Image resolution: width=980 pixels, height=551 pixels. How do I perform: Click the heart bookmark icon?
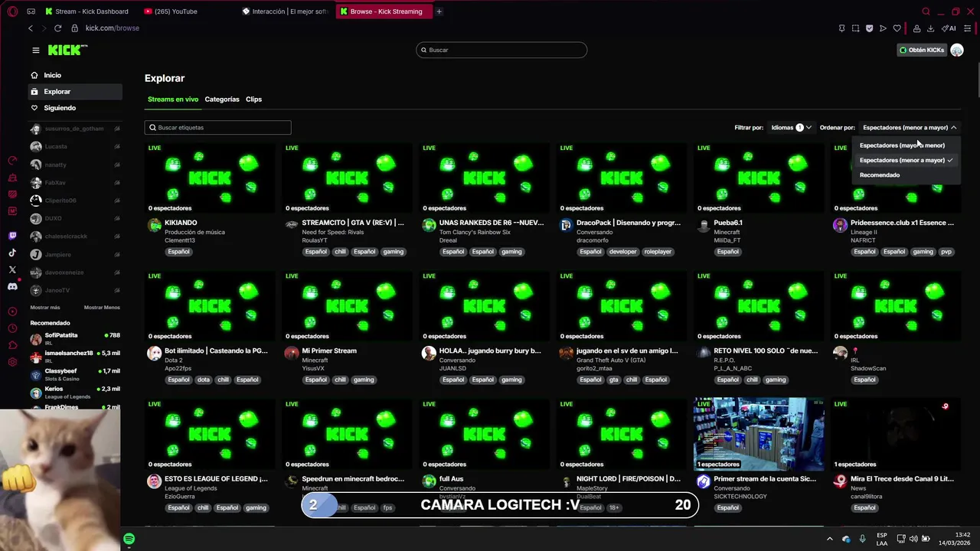[897, 28]
